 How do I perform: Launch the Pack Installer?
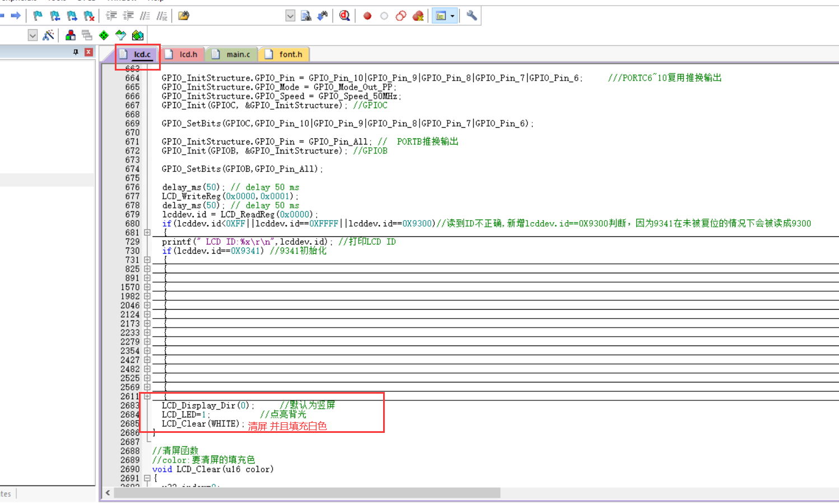(138, 35)
